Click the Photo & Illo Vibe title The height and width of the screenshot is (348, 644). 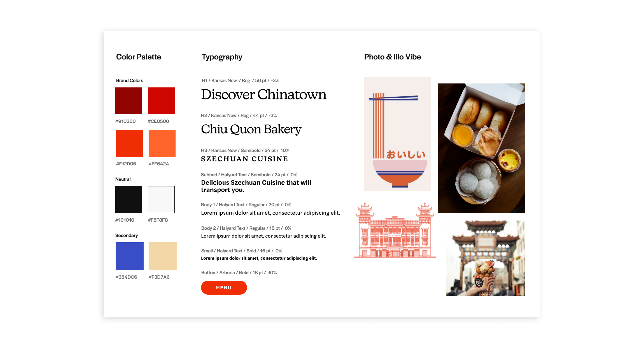393,57
